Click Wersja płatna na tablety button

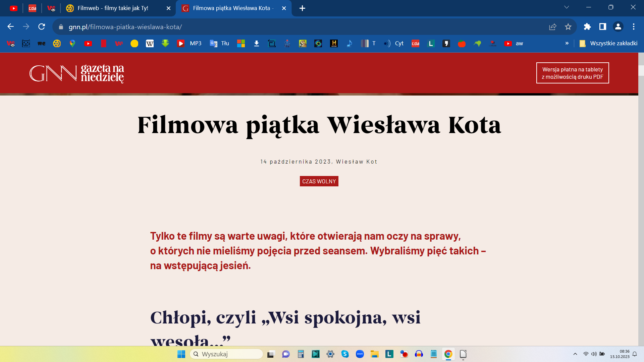572,73
